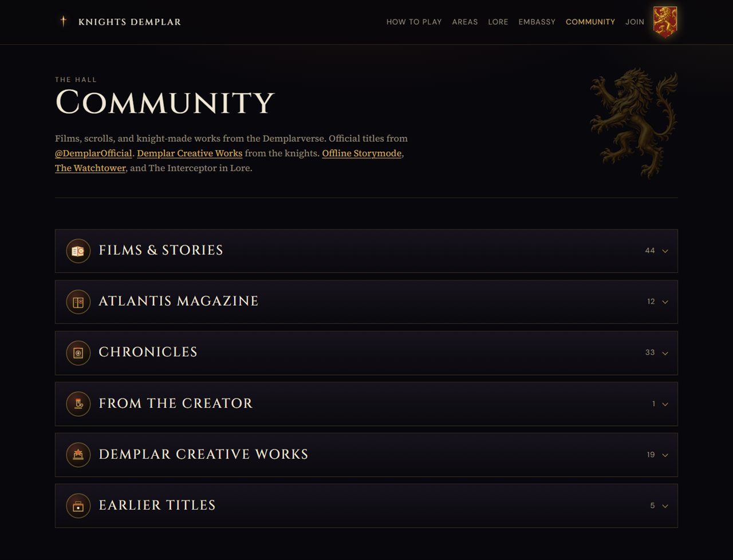Select the Community nav item

tap(590, 22)
